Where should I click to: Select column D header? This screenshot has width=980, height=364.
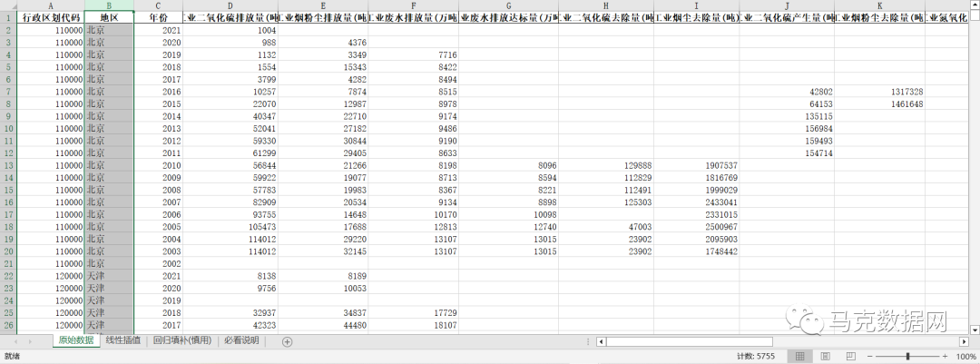coord(230,5)
